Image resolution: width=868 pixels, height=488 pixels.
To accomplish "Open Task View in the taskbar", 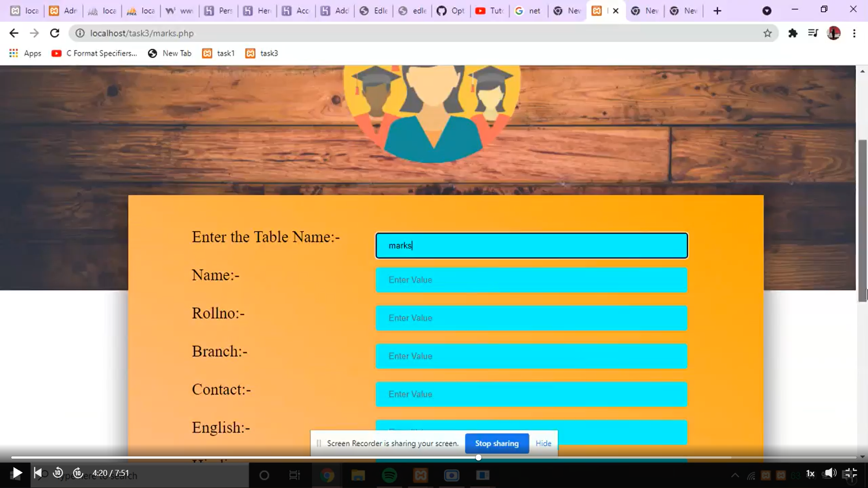I will pyautogui.click(x=294, y=475).
